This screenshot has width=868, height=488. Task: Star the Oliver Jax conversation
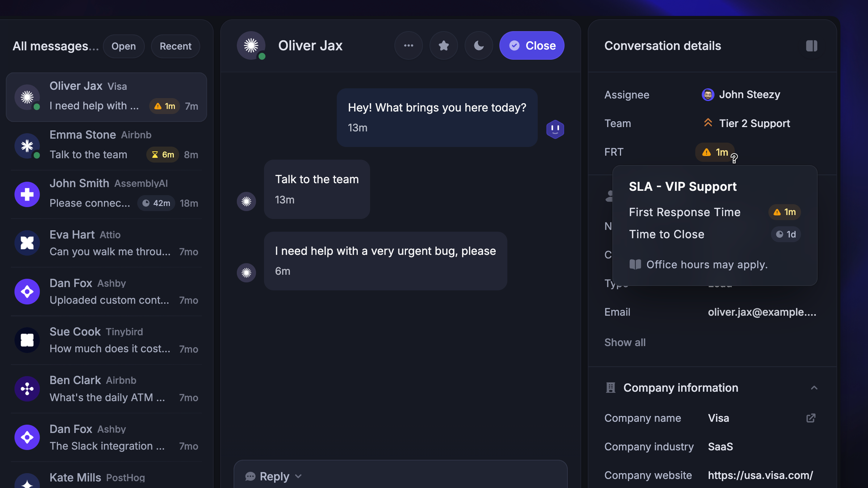coord(444,46)
